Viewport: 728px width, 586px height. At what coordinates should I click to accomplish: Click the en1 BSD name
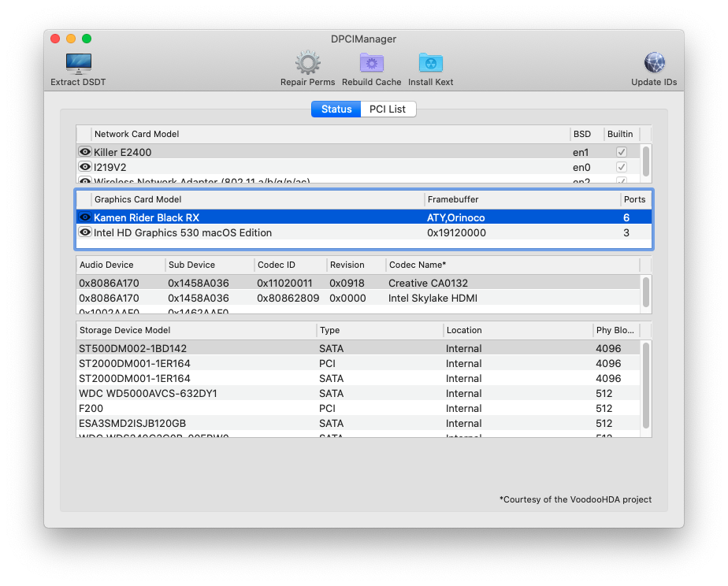click(581, 152)
